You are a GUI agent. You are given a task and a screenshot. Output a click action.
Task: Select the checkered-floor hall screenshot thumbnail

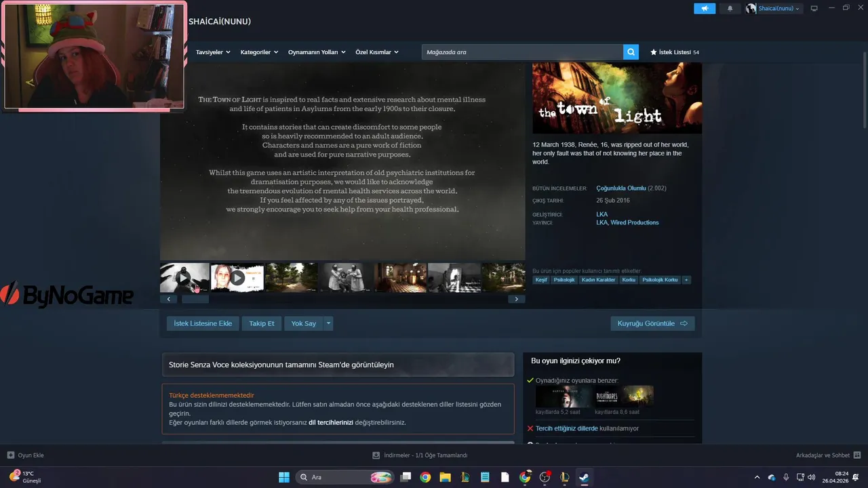point(400,277)
